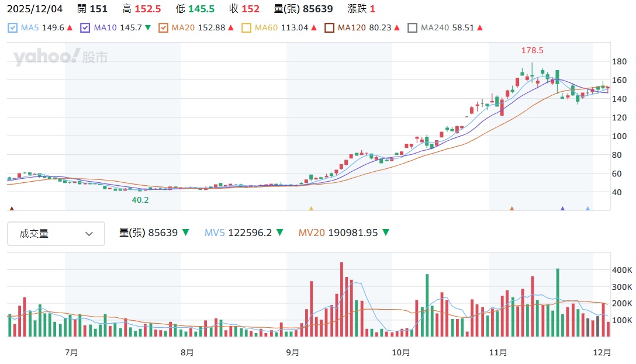Disable the MA20 line checkbox
The image size is (636, 364).
click(x=164, y=27)
